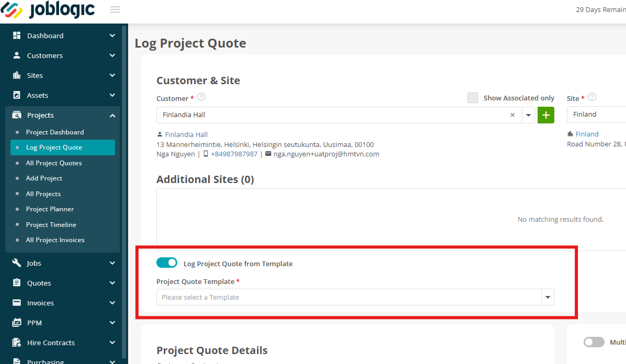Click the help icon beside Customer label
The width and height of the screenshot is (626, 364).
click(x=202, y=97)
